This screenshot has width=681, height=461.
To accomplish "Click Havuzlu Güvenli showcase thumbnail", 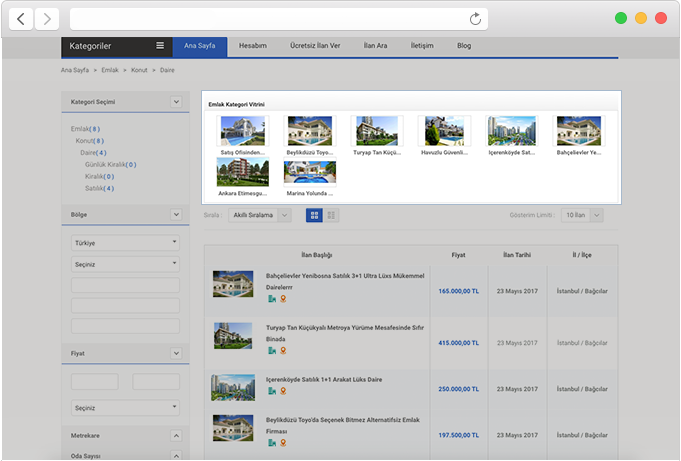I will (444, 131).
